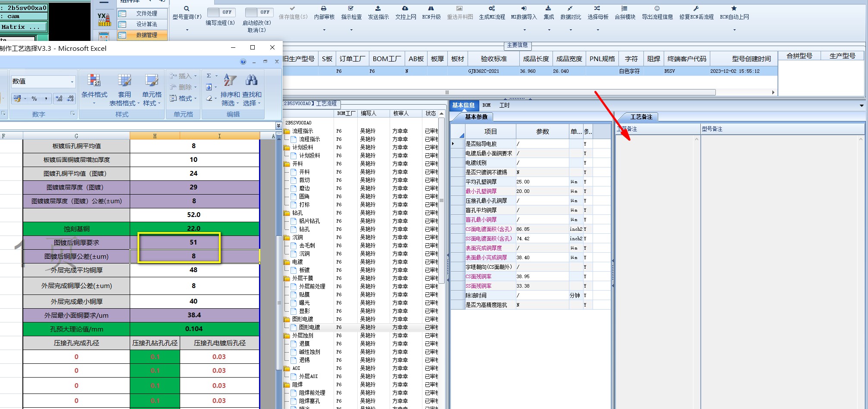Screen dimensions: 868x409
Task: Click the 选择母板 shuffle icon
Action: point(597,9)
